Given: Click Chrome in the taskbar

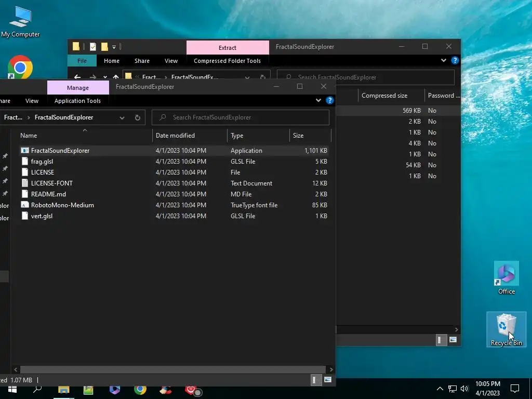Looking at the screenshot, I should [140, 390].
